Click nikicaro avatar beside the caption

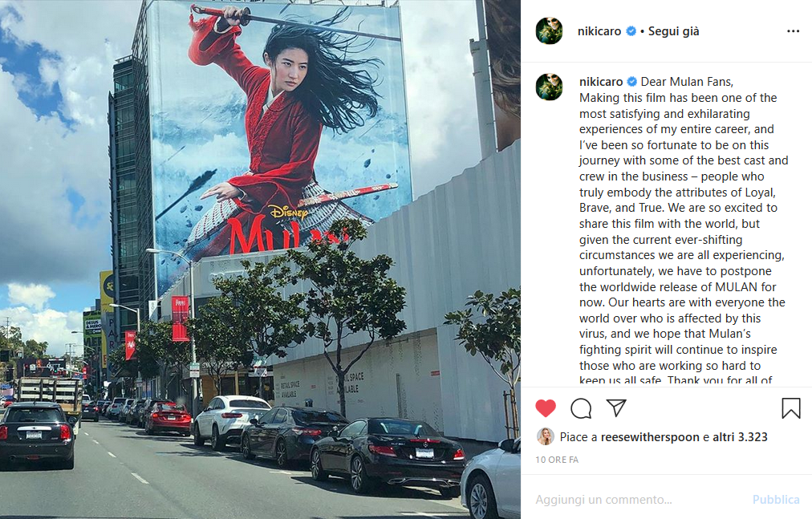coord(550,87)
